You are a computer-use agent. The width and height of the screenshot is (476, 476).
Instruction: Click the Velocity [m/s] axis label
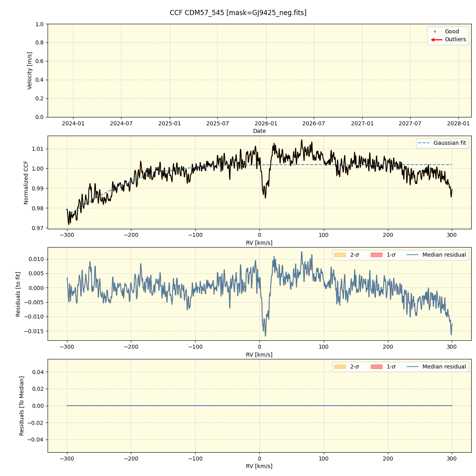pyautogui.click(x=29, y=70)
